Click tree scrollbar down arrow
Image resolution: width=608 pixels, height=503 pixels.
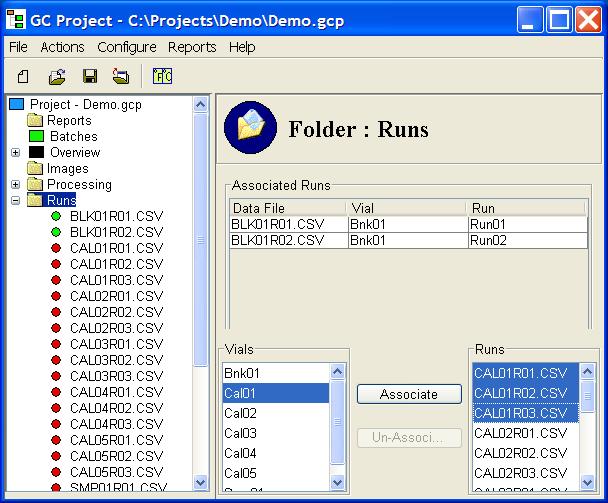click(x=200, y=482)
